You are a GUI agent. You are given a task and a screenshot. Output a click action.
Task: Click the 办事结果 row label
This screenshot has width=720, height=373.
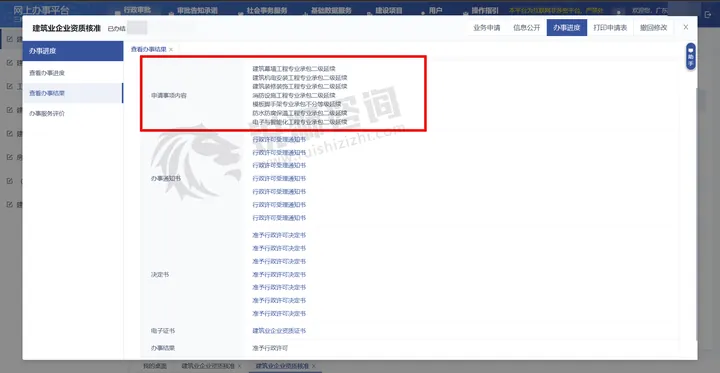pos(163,348)
